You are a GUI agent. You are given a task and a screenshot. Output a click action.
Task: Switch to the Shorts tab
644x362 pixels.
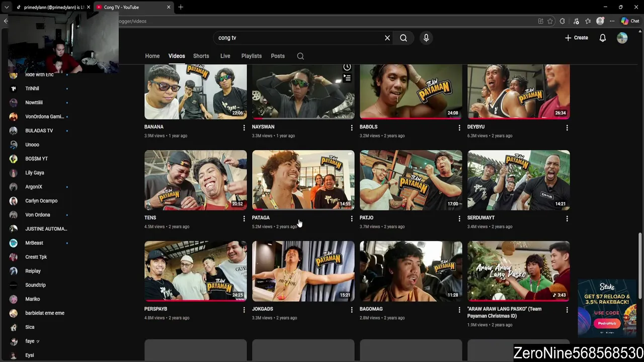coord(201,56)
